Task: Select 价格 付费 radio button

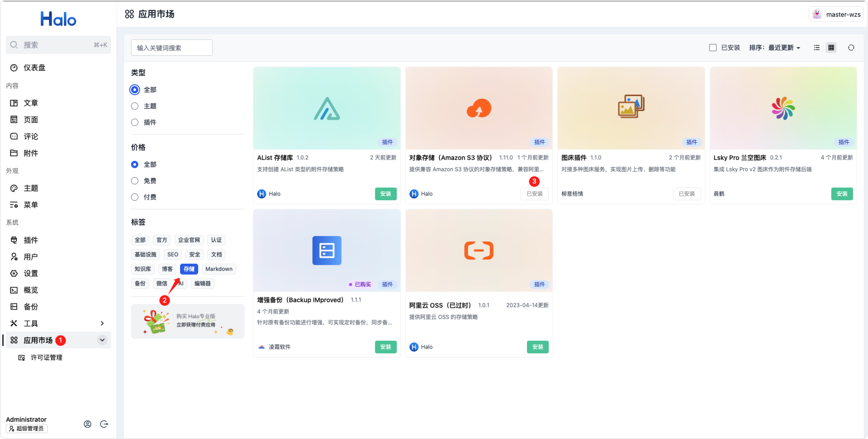Action: 135,197
